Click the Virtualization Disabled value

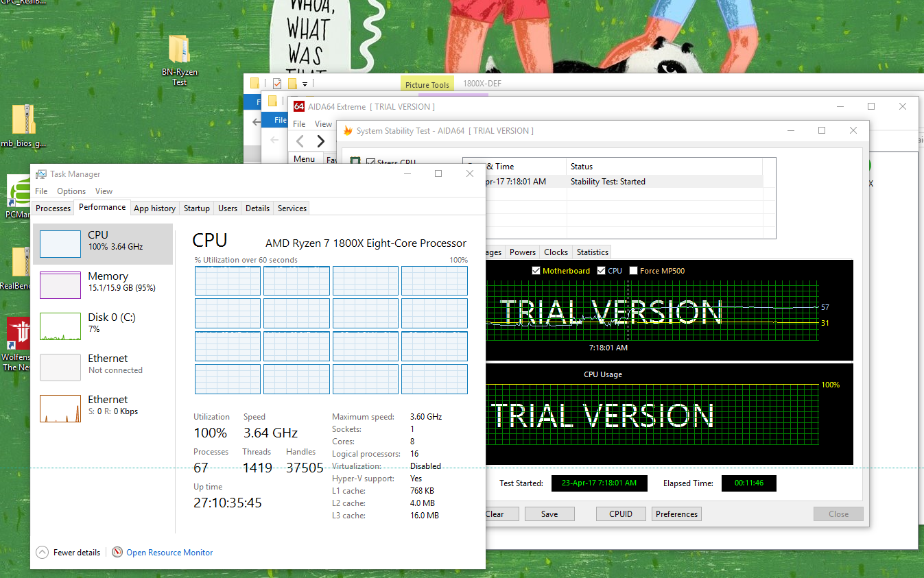[x=425, y=466]
